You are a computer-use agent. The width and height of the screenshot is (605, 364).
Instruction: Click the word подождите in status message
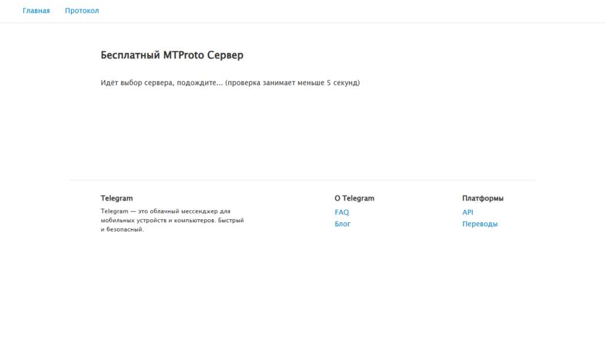(x=197, y=83)
